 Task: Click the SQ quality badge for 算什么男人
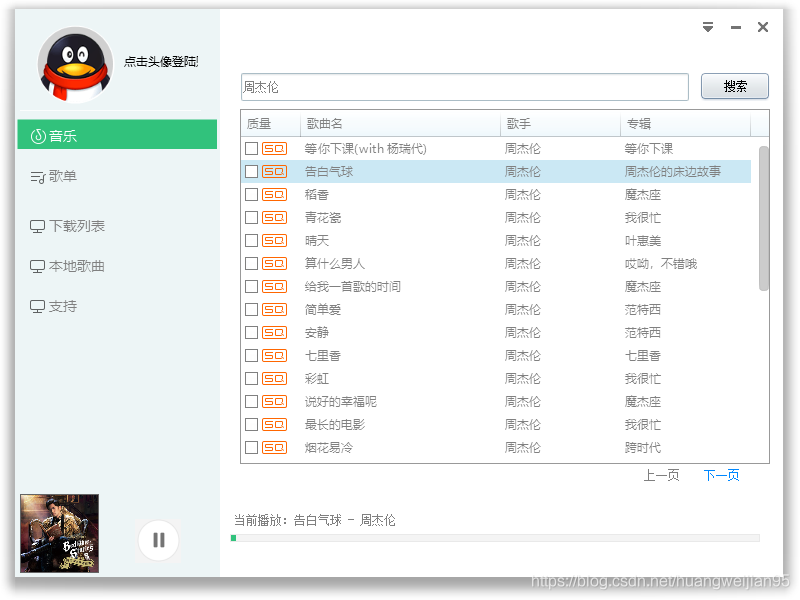click(274, 263)
